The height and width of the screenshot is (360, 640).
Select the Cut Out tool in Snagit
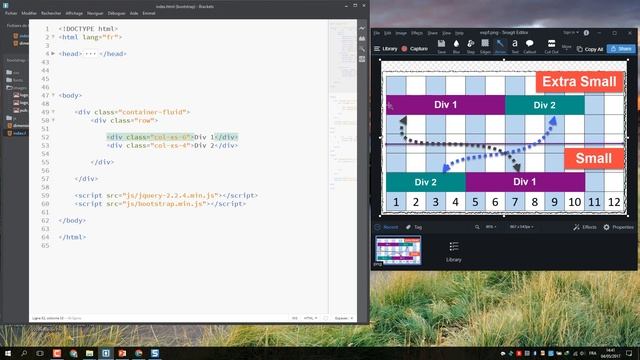pyautogui.click(x=551, y=46)
